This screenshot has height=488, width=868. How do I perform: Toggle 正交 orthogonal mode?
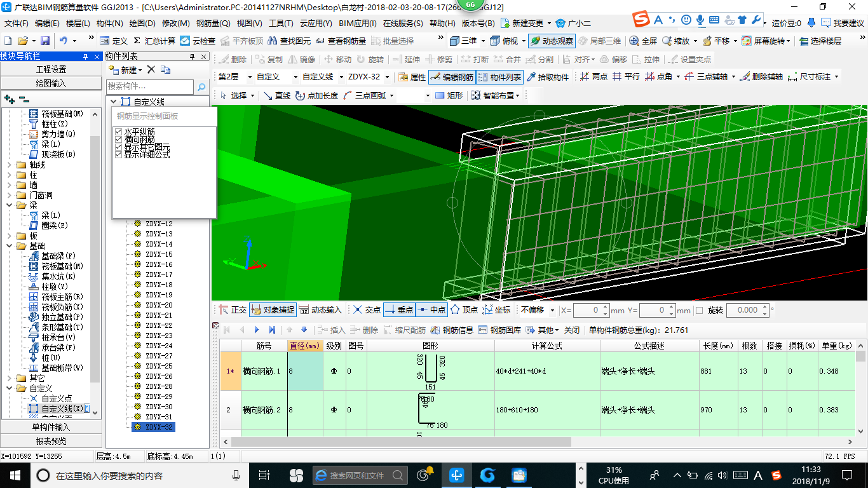(232, 310)
